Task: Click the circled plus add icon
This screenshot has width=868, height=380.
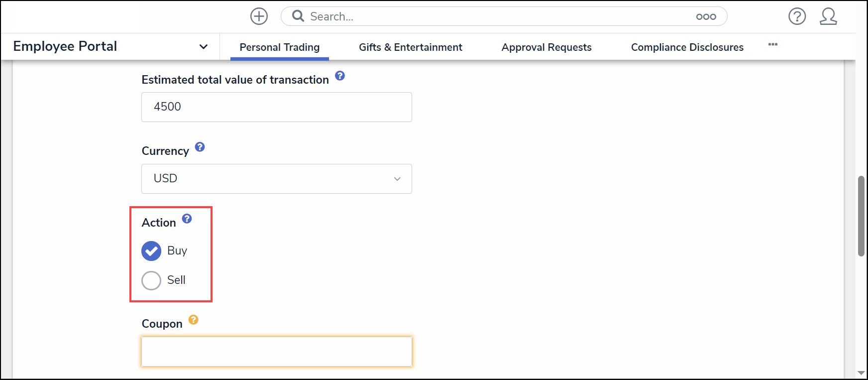Action: [259, 16]
